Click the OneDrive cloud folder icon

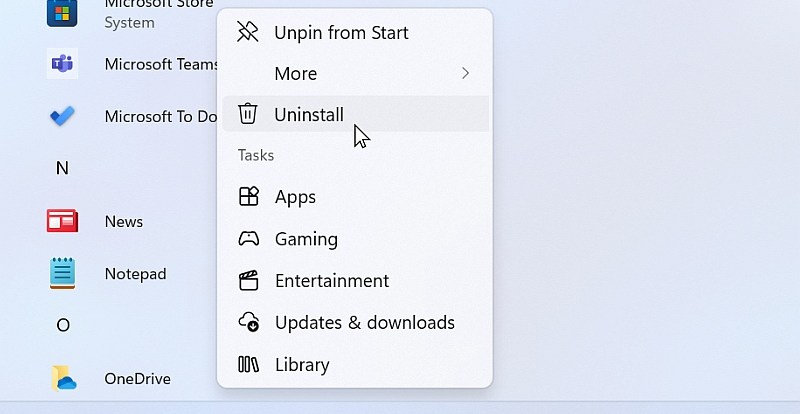pos(63,378)
